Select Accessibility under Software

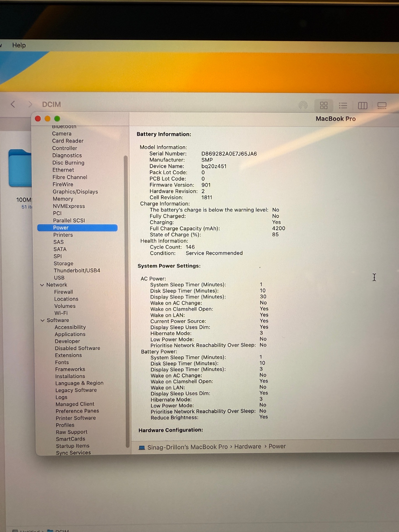70,327
